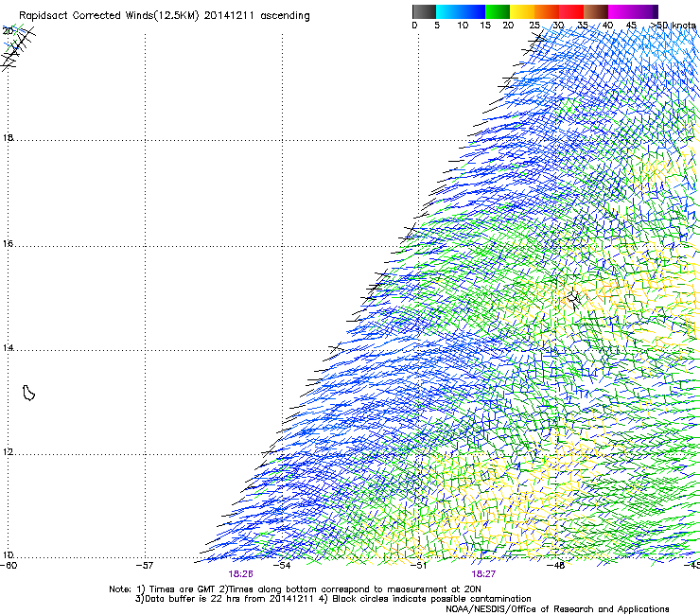Click the latitude label 18
Screen dimensions: 700x615
8,137
